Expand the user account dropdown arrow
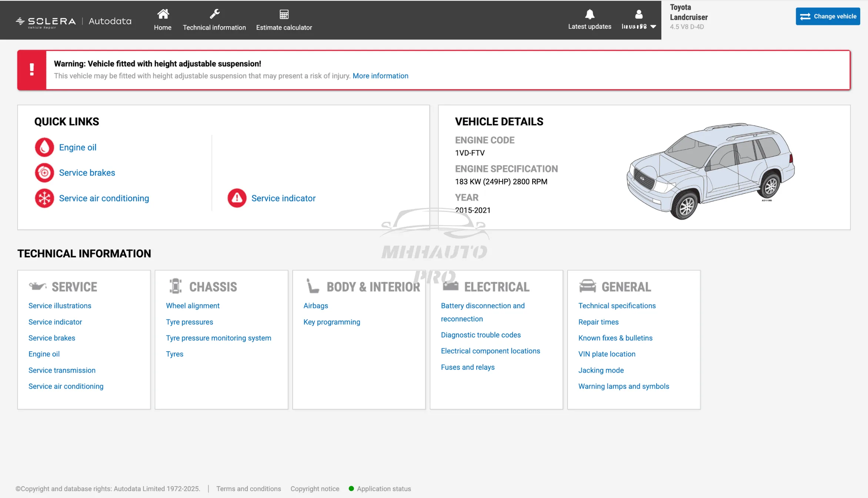Screen dimensions: 868x498 pos(654,27)
